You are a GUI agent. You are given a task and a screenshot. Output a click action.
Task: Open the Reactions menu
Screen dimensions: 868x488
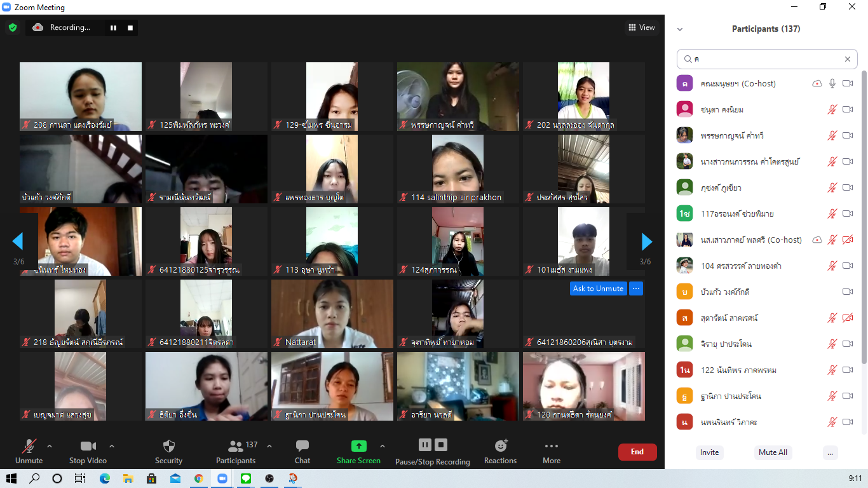pos(500,452)
